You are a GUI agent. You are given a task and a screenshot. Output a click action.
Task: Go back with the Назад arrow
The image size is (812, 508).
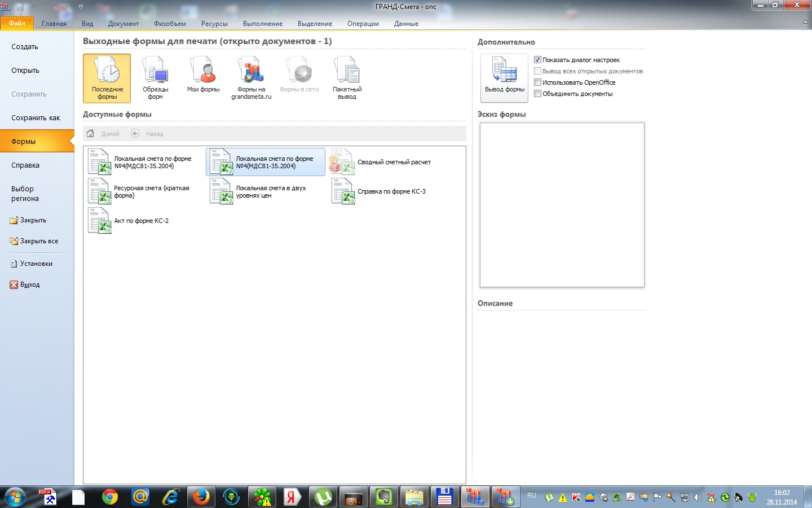tap(135, 134)
